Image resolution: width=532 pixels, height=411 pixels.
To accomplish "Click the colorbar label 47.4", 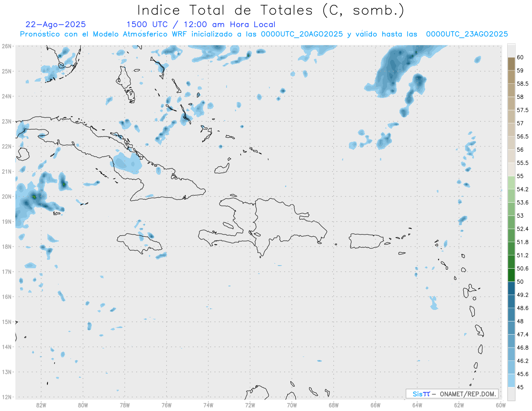I will click(x=523, y=334).
